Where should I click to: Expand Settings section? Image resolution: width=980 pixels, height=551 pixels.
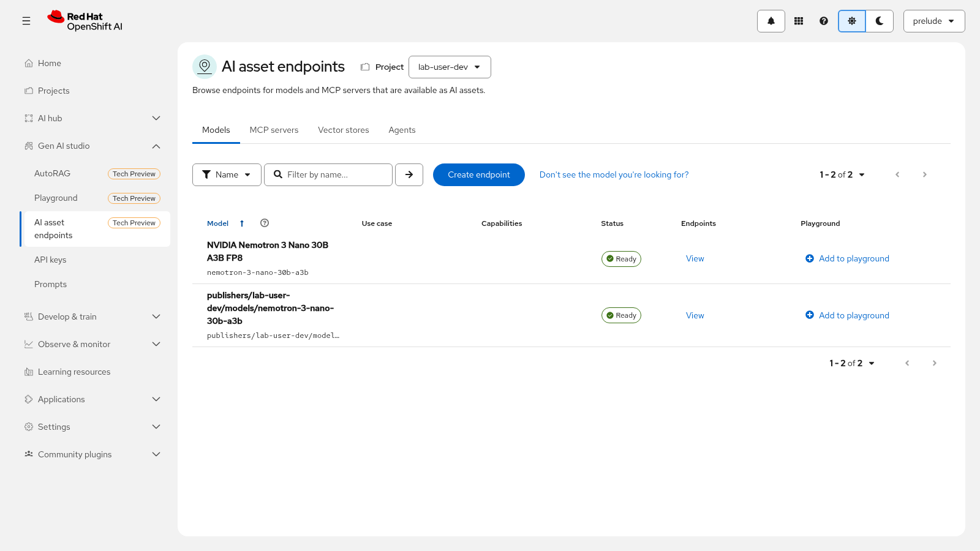[x=95, y=427]
